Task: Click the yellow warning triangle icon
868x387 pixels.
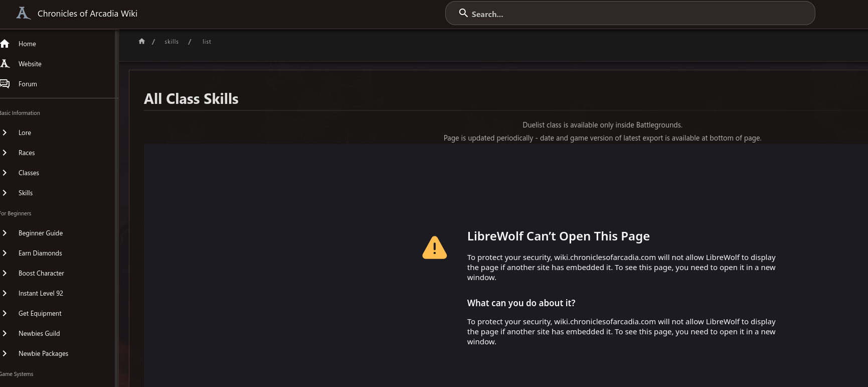Action: [434, 247]
